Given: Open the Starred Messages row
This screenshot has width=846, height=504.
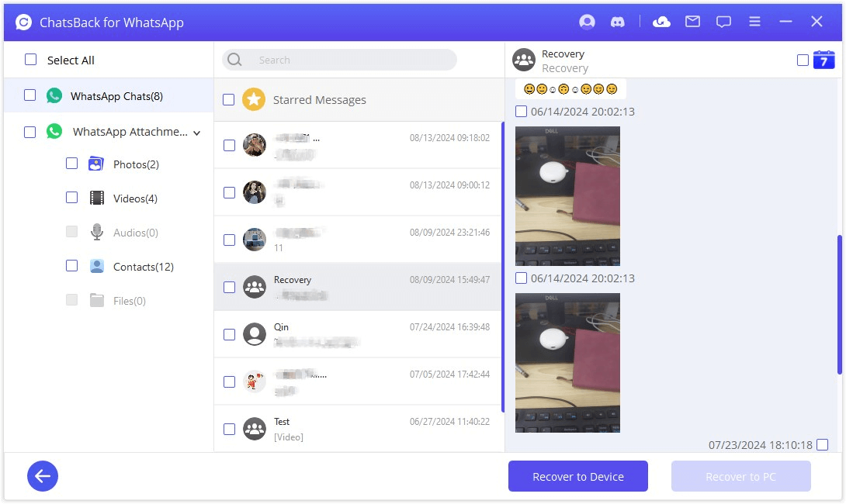Looking at the screenshot, I should 359,100.
